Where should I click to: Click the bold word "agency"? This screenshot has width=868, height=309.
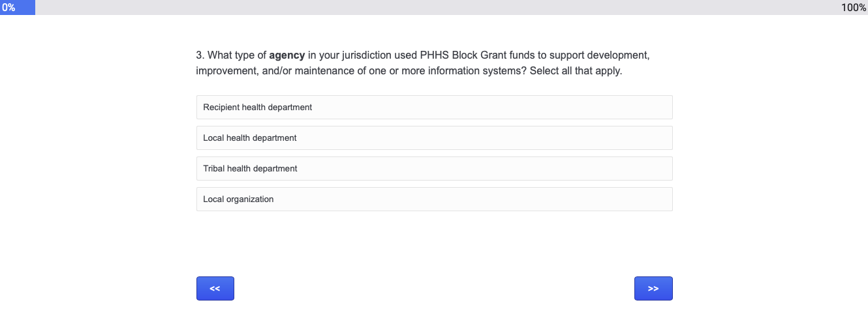coord(287,55)
